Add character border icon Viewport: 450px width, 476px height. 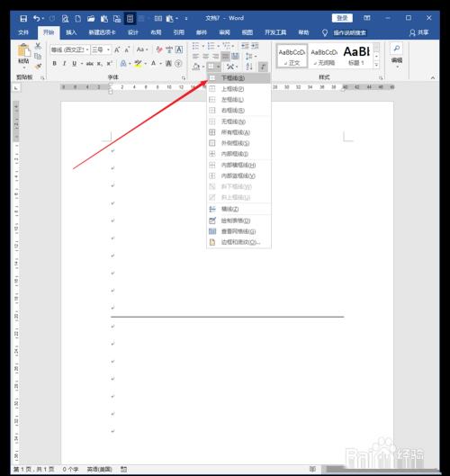pos(179,49)
